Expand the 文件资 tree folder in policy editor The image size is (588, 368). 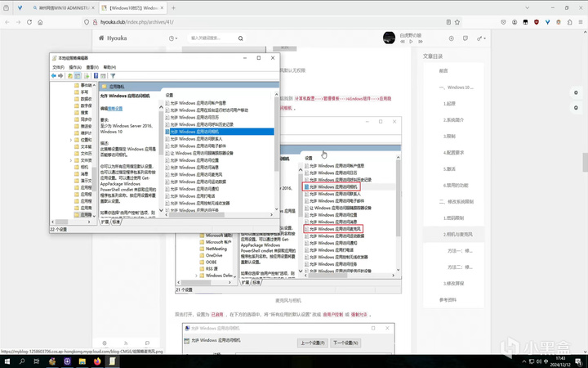(70, 160)
